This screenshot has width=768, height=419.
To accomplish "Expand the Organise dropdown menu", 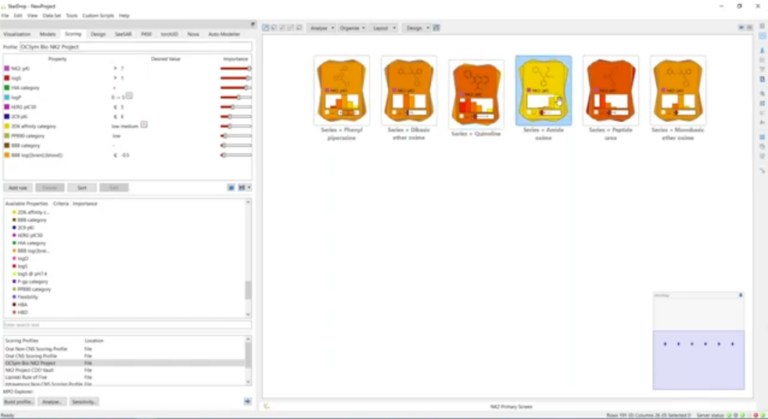I will pos(351,28).
